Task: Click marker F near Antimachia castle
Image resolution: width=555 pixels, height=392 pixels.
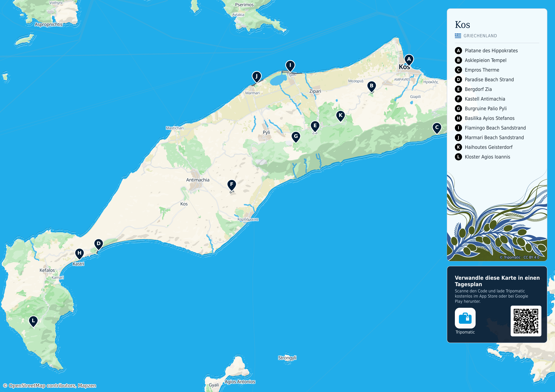Action: point(232,185)
